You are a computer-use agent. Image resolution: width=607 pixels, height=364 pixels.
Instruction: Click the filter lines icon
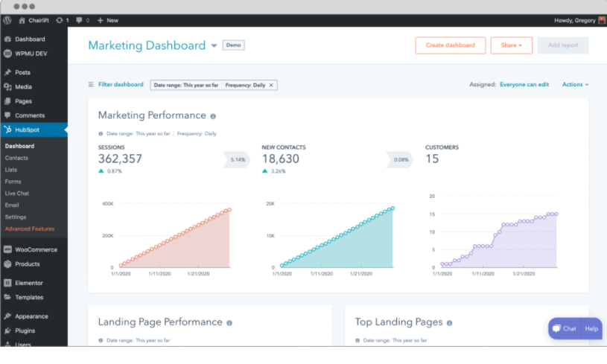(91, 84)
